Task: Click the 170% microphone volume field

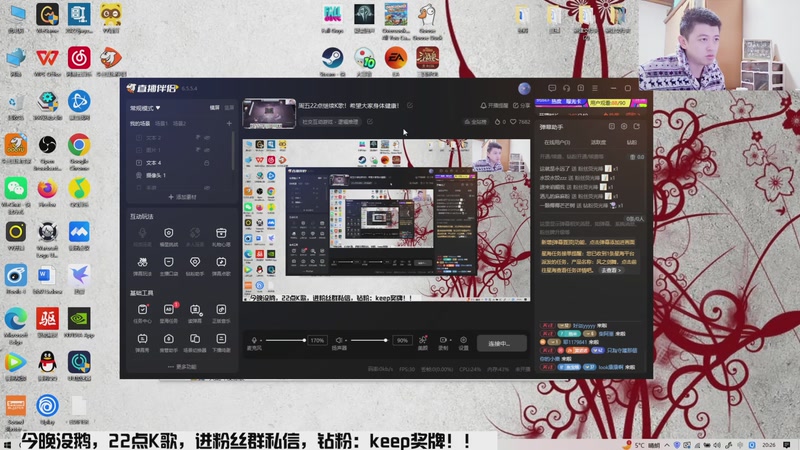Action: [317, 340]
